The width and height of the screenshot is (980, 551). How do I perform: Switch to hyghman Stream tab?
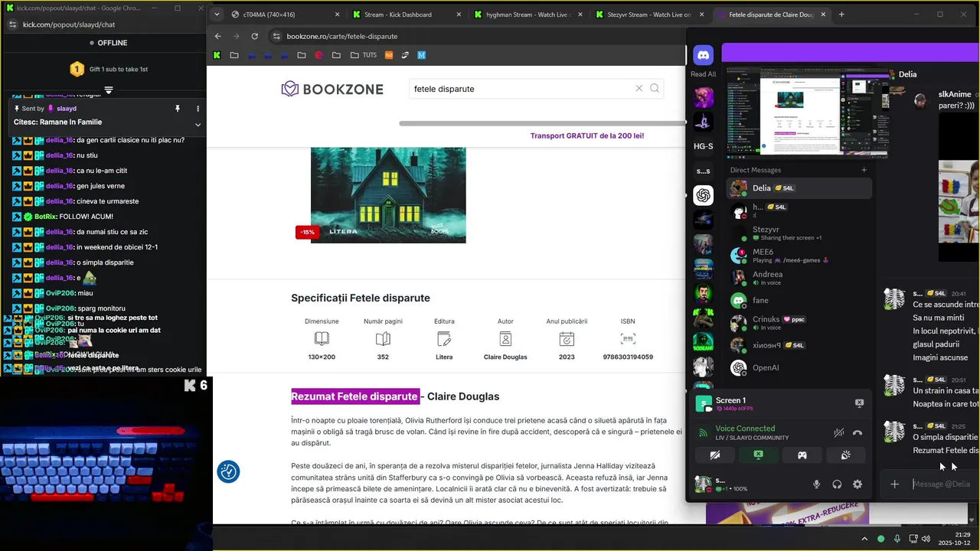528,15
